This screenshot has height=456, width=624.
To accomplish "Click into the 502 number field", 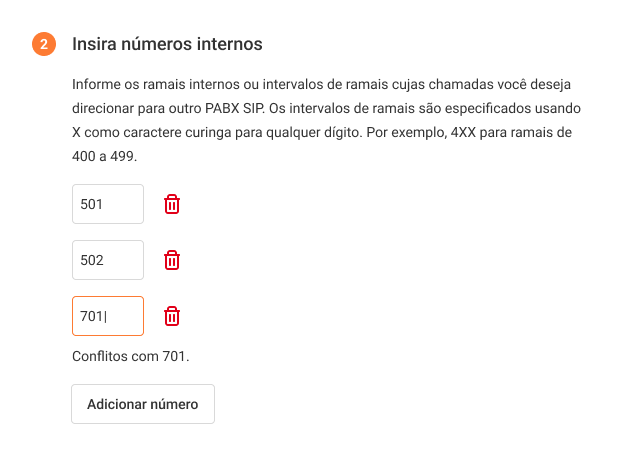I will pos(108,260).
